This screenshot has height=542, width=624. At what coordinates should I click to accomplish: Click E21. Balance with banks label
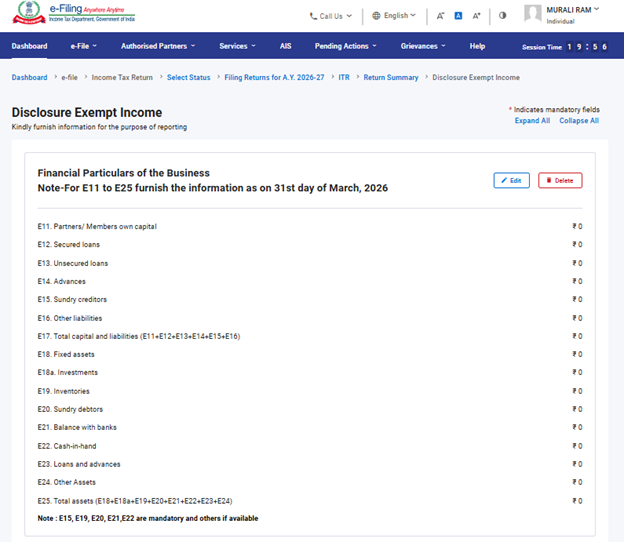pos(77,427)
